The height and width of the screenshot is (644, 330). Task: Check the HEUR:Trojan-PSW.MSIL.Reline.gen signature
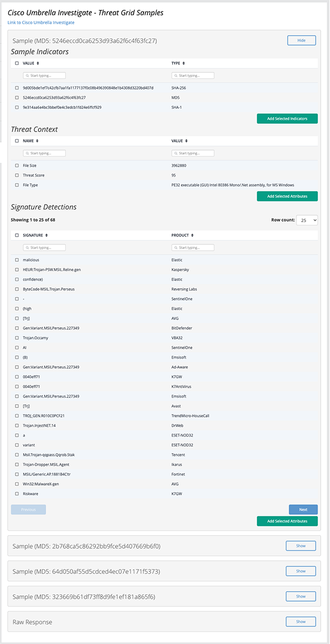pos(17,270)
